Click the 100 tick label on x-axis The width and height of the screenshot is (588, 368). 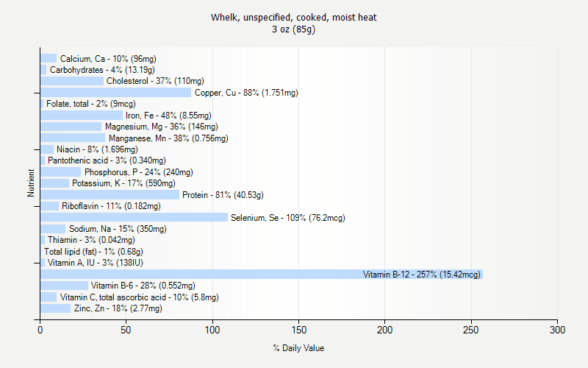point(212,330)
